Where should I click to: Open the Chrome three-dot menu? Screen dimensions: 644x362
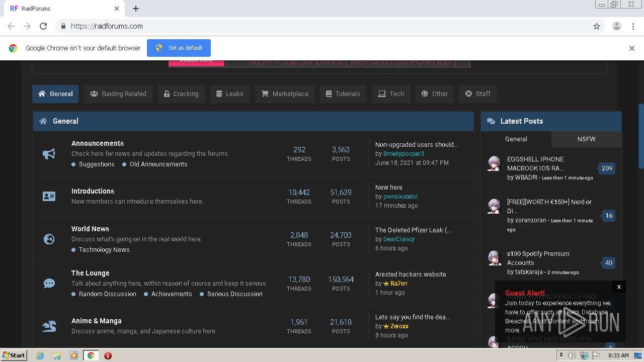click(633, 26)
